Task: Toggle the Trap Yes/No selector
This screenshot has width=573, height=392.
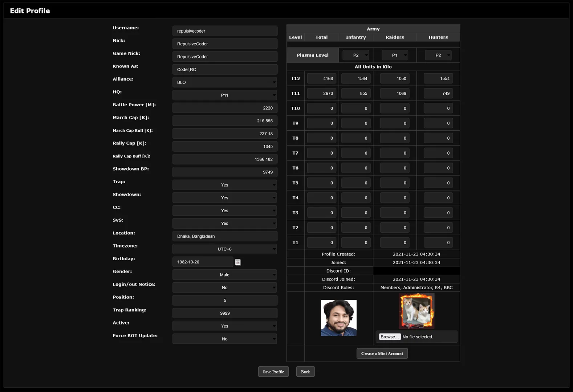Action: click(225, 185)
